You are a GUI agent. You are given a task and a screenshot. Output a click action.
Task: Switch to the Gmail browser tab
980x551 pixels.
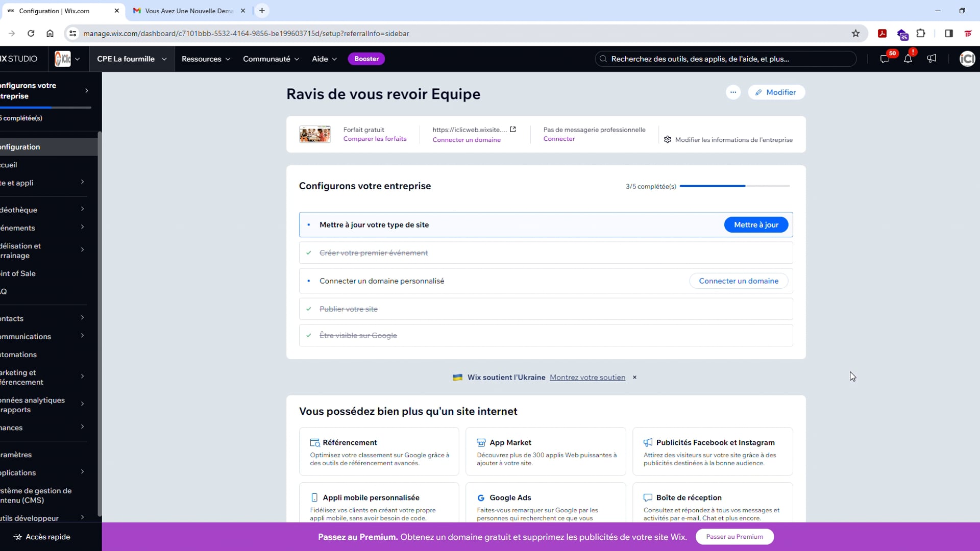click(190, 11)
